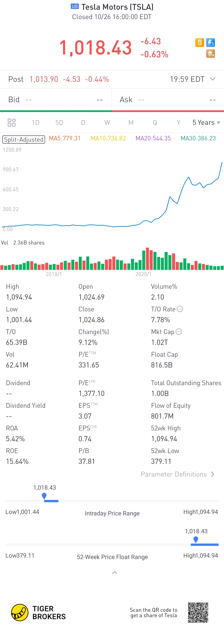Expand the post-market session chevron
The height and width of the screenshot is (644, 224).
[x=213, y=79]
